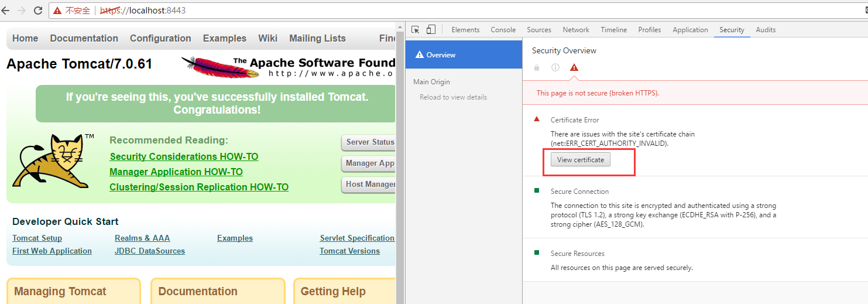Activate the DevTools inspect element icon
868x304 pixels.
pyautogui.click(x=416, y=30)
